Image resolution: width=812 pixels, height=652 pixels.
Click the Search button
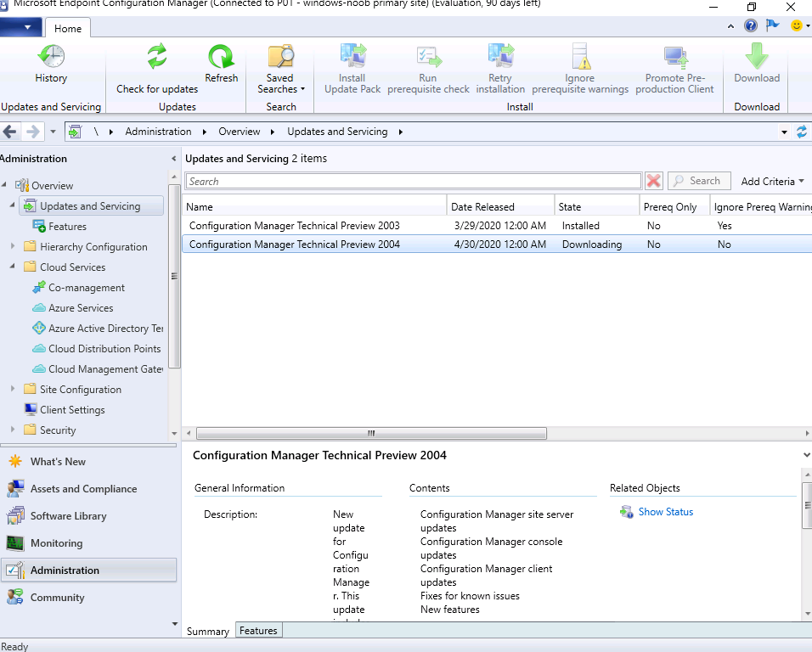point(699,181)
